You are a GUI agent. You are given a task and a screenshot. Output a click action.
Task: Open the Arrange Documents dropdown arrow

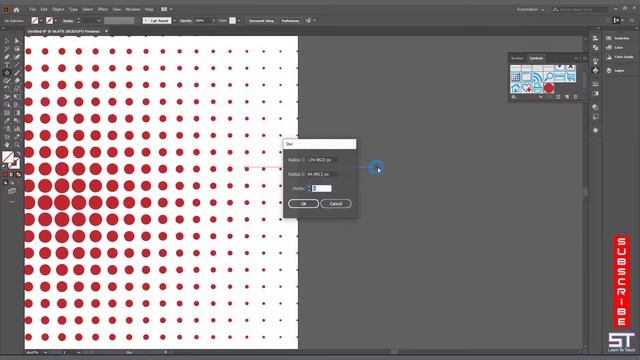[171, 9]
